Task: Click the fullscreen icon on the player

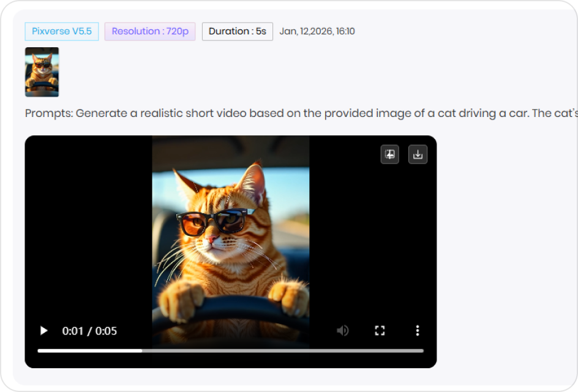Action: (380, 331)
